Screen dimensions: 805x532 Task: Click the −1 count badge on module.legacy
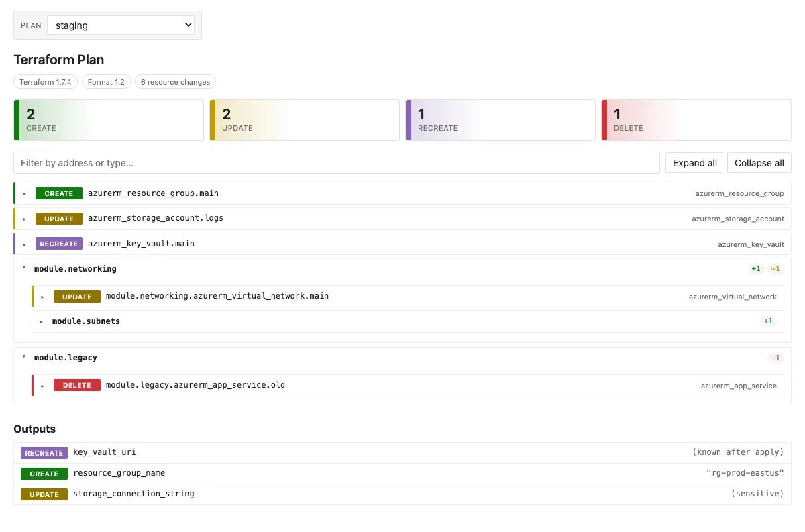(775, 358)
